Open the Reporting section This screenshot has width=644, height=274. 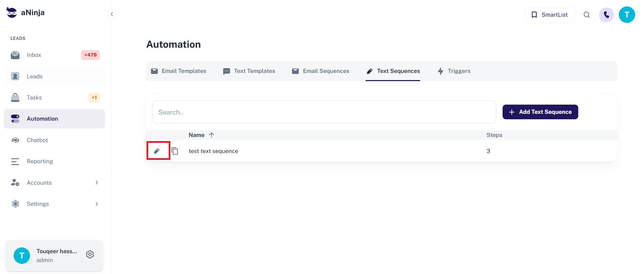(x=40, y=161)
